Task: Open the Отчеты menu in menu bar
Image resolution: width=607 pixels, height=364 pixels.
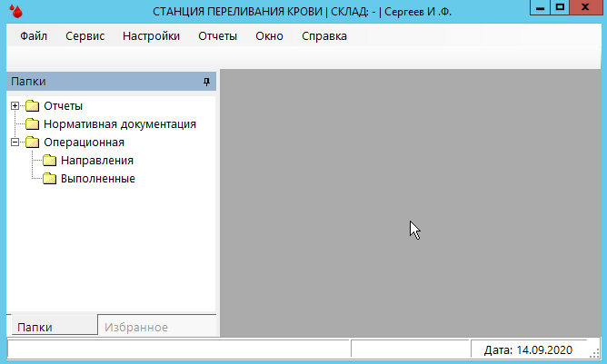Action: coord(217,37)
